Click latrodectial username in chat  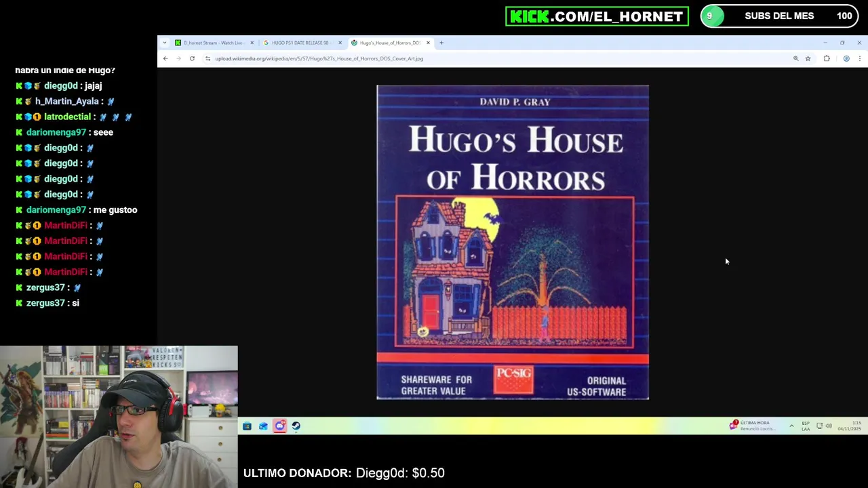tap(67, 117)
